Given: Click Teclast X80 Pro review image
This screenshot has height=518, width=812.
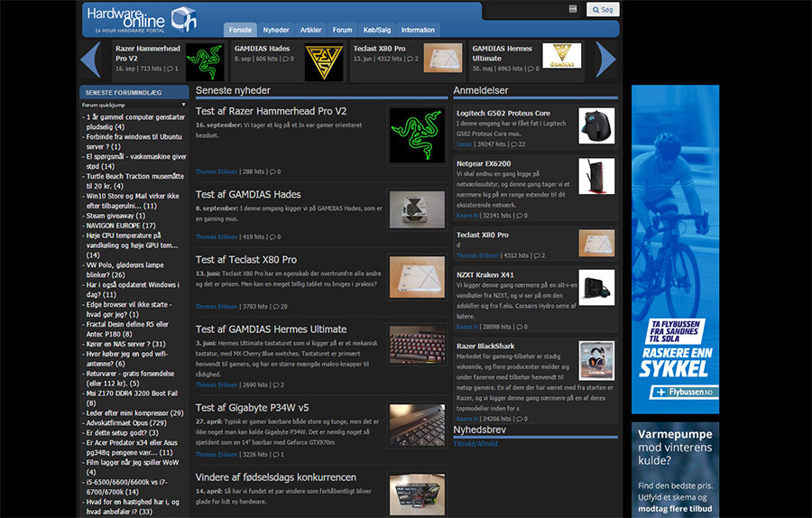Looking at the screenshot, I should (596, 243).
